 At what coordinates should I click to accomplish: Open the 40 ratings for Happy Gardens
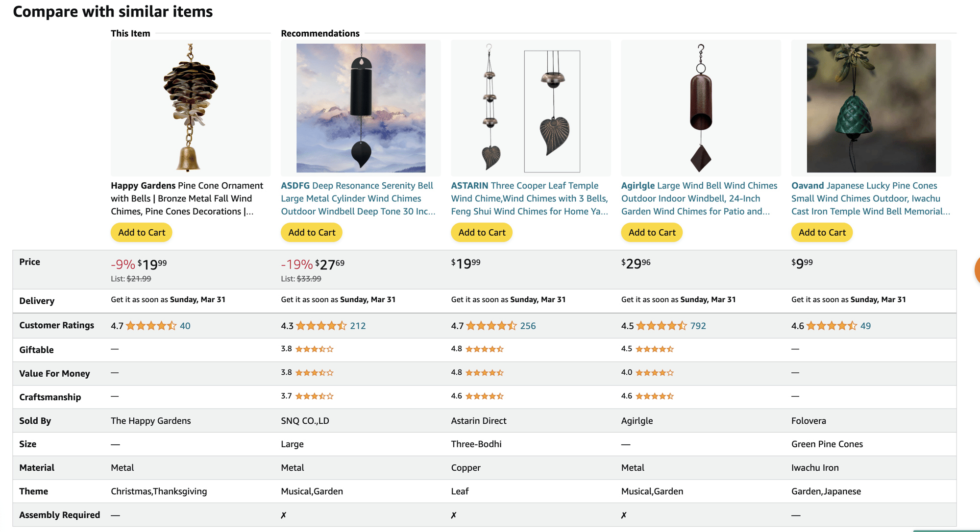(x=185, y=326)
